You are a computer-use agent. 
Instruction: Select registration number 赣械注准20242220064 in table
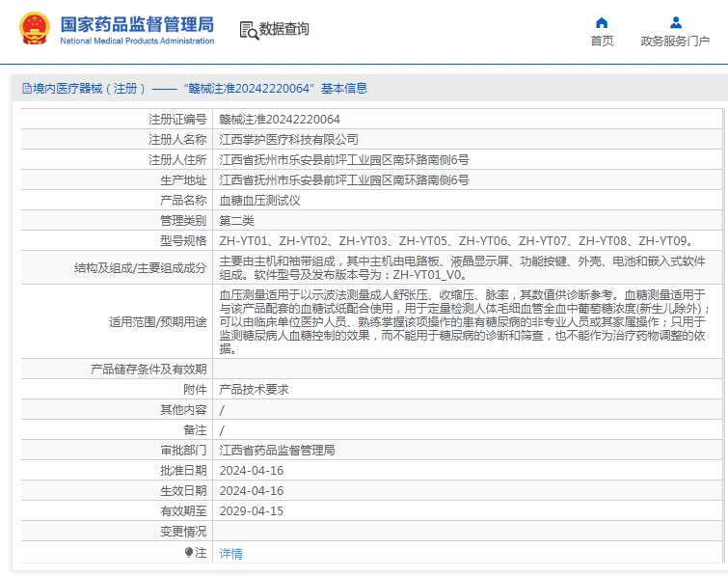280,120
